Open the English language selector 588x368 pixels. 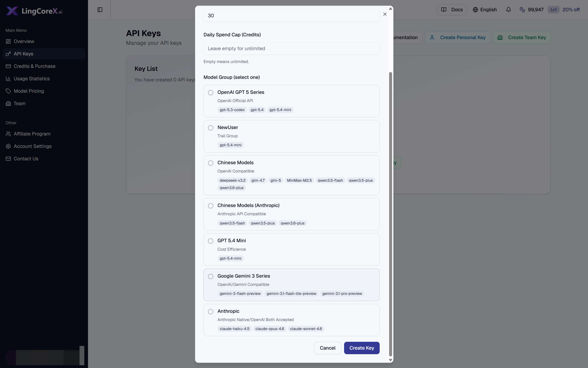[485, 10]
